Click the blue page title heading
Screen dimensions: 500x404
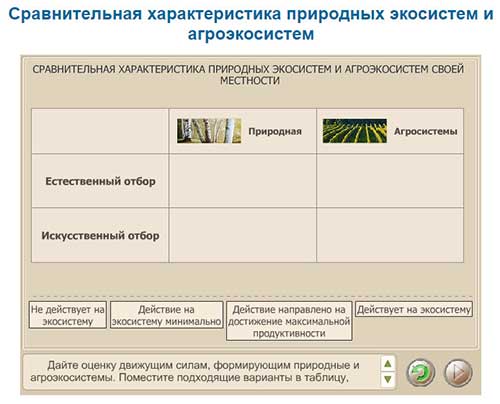click(251, 24)
